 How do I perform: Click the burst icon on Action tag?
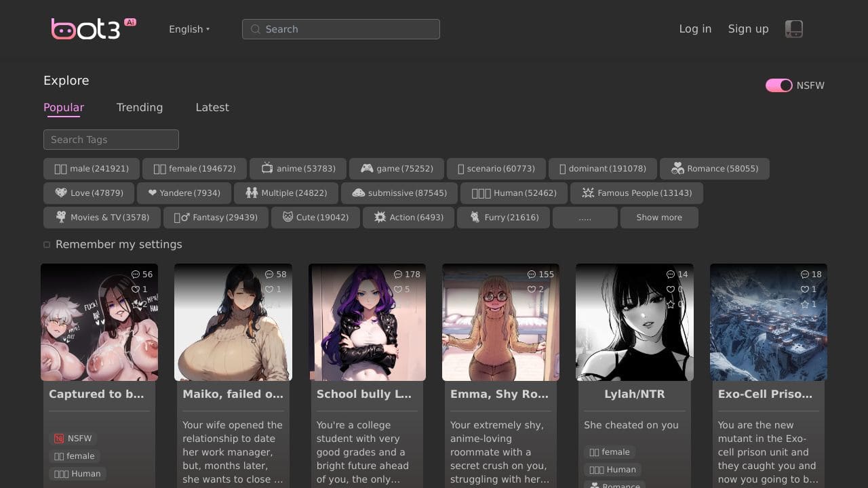pos(380,217)
